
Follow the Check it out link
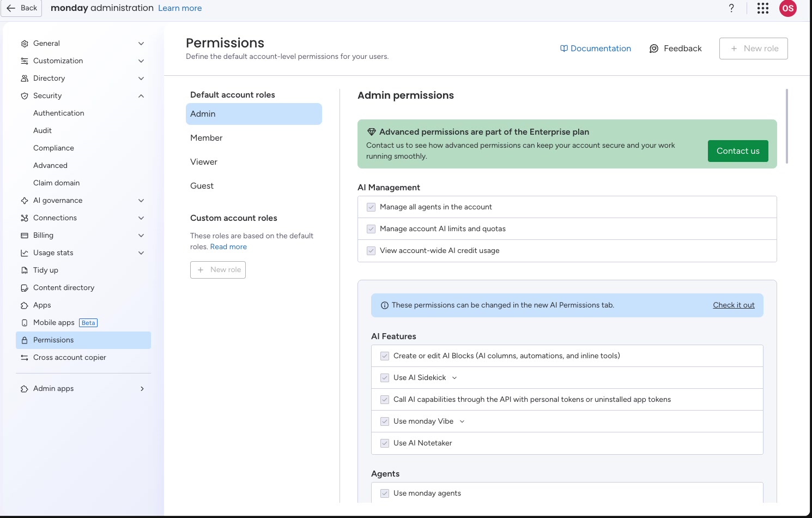[x=734, y=305]
